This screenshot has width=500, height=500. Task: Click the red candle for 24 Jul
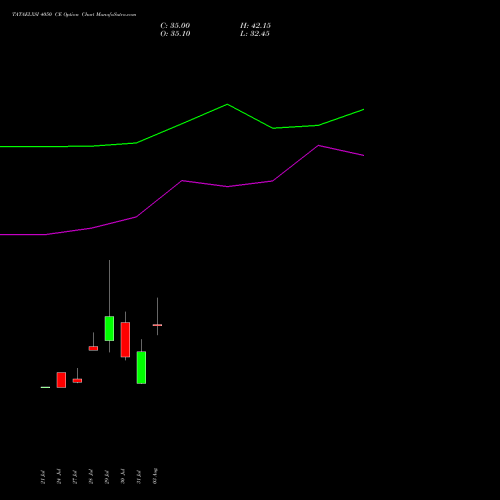[61, 380]
